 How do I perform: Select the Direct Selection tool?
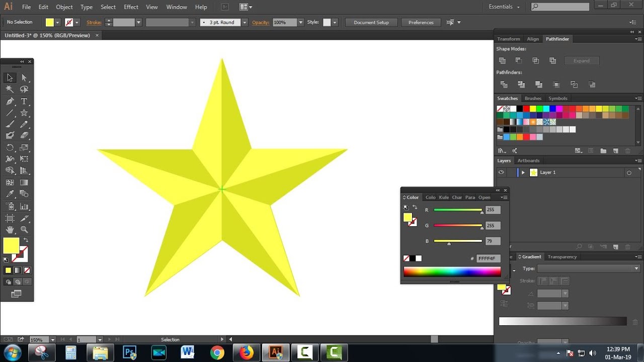coord(24,77)
